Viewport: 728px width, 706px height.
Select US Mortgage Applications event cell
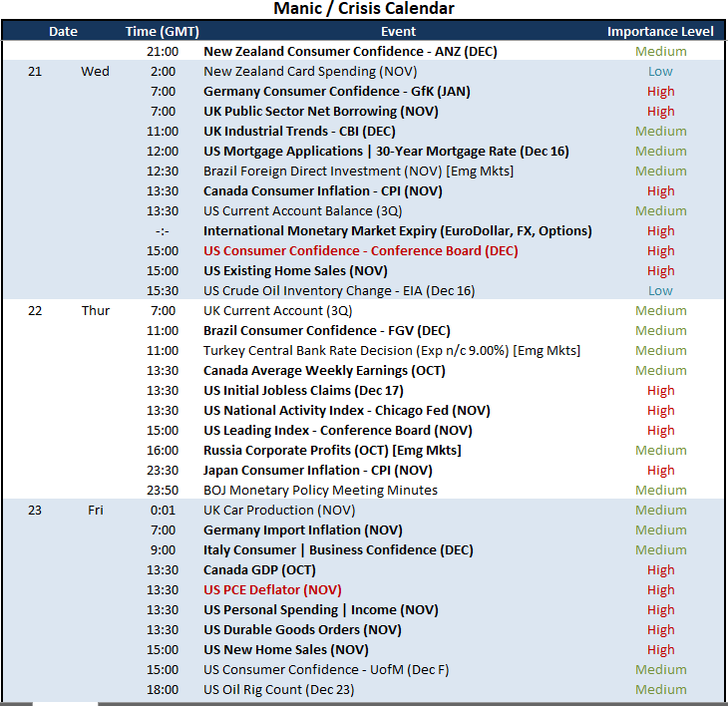(x=386, y=152)
